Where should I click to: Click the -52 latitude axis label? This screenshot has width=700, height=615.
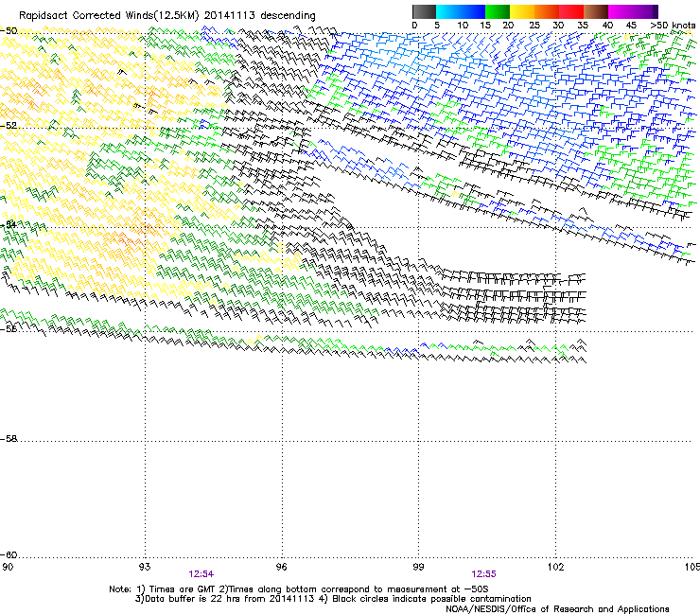point(9,126)
